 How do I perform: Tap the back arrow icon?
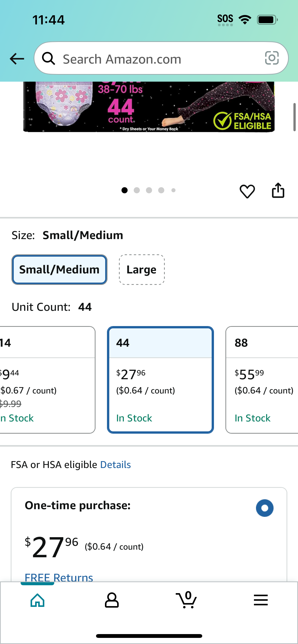pyautogui.click(x=17, y=59)
